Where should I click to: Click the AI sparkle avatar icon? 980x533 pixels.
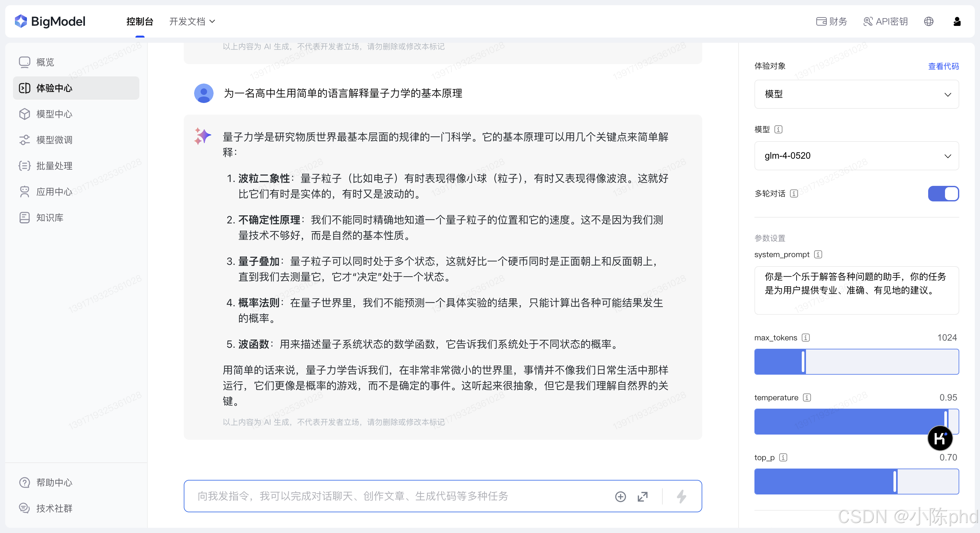(x=203, y=136)
